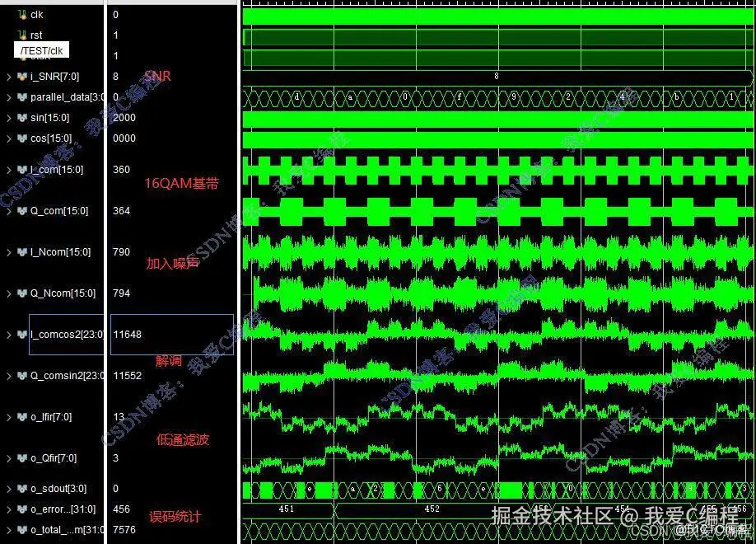Expand the cos[15:0] signal bus

[9, 138]
